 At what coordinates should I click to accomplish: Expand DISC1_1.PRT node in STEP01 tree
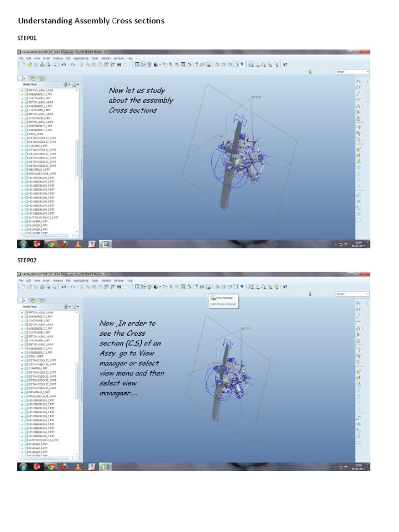coord(22,134)
